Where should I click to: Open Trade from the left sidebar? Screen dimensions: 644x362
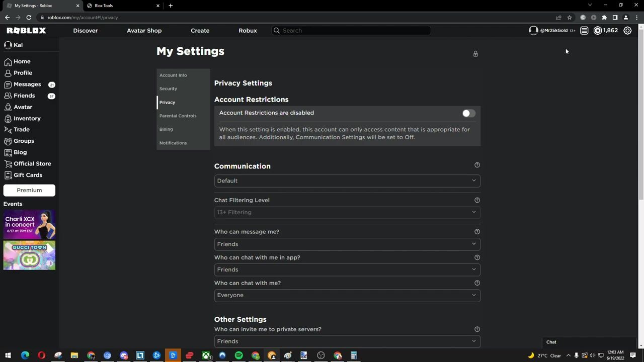(17, 130)
